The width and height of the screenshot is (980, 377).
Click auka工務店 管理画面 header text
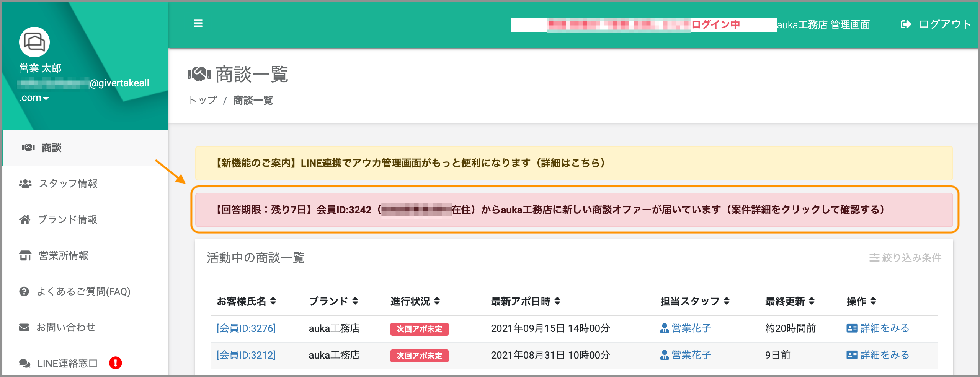(823, 25)
